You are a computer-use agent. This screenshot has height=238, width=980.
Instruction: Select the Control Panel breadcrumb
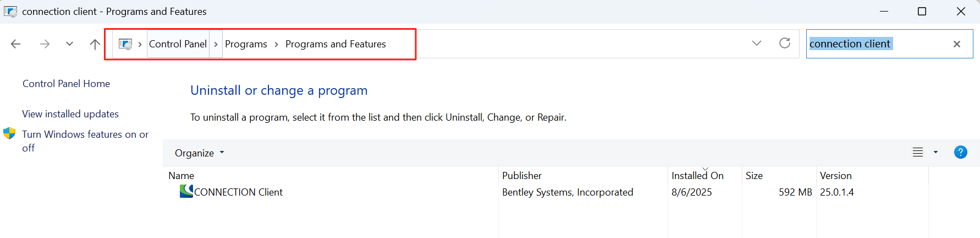178,44
